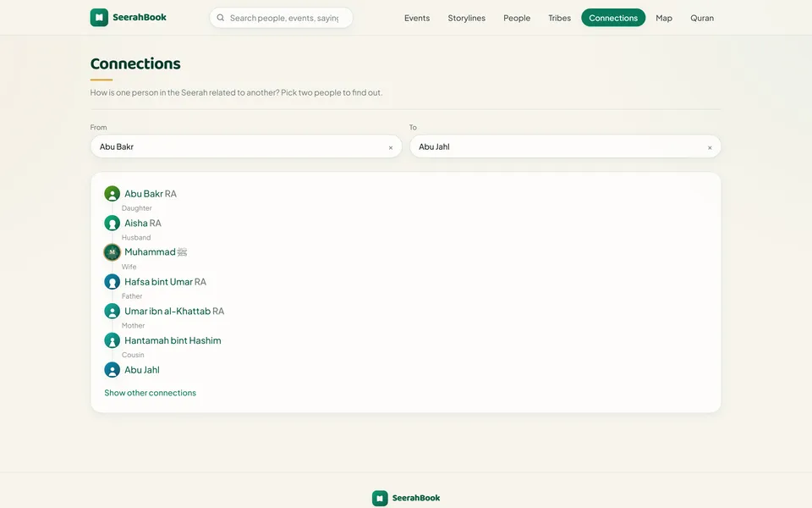812x508 pixels.
Task: Open Abu Bakr RA profile link
Action: coord(151,194)
